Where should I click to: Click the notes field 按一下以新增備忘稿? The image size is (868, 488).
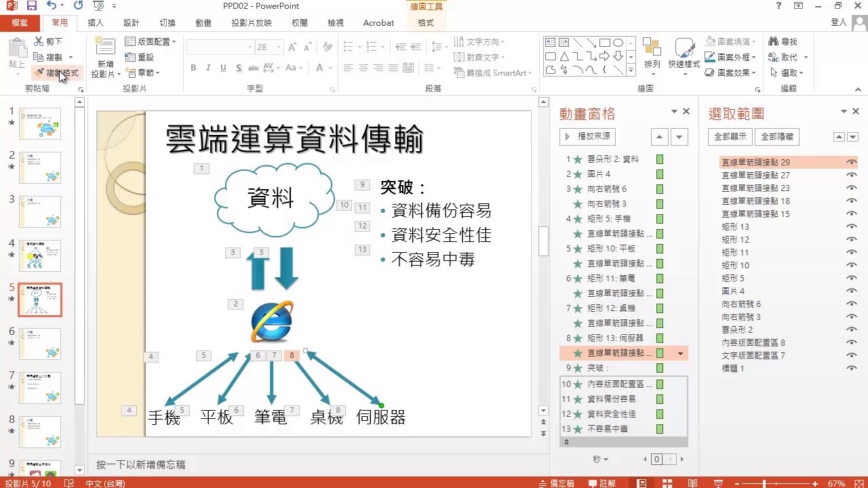point(141,464)
